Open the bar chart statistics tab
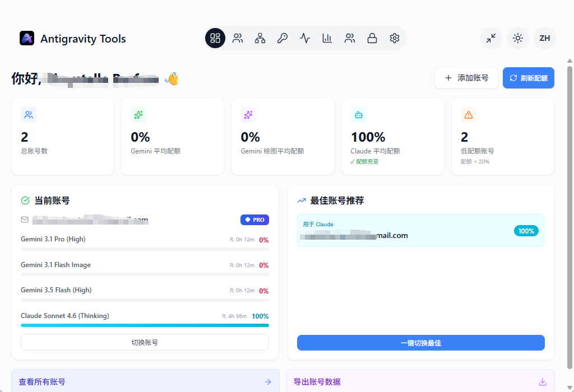The width and height of the screenshot is (574, 392). 327,38
